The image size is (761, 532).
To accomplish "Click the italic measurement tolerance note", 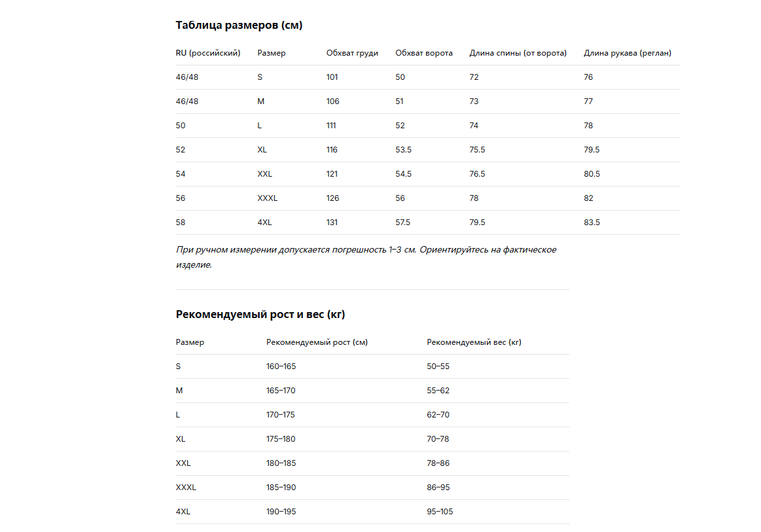I will [x=366, y=257].
